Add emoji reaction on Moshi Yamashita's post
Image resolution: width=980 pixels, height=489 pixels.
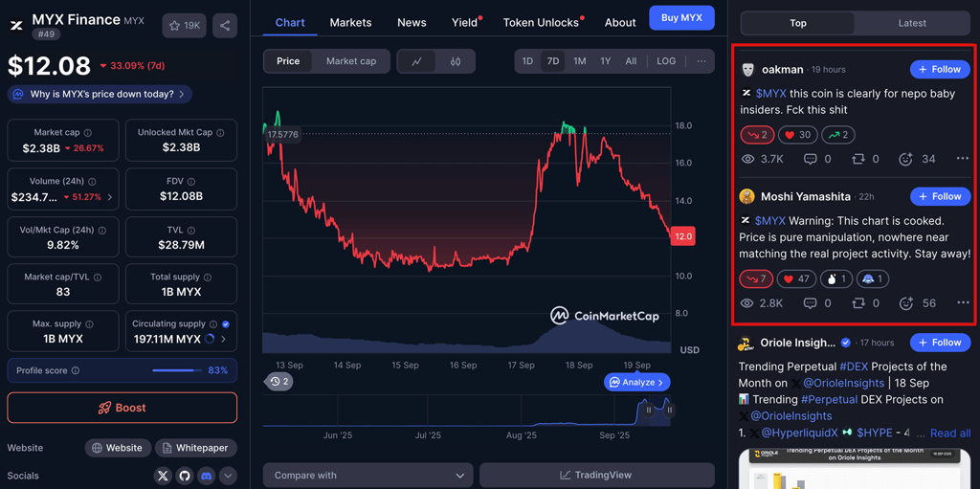(905, 303)
